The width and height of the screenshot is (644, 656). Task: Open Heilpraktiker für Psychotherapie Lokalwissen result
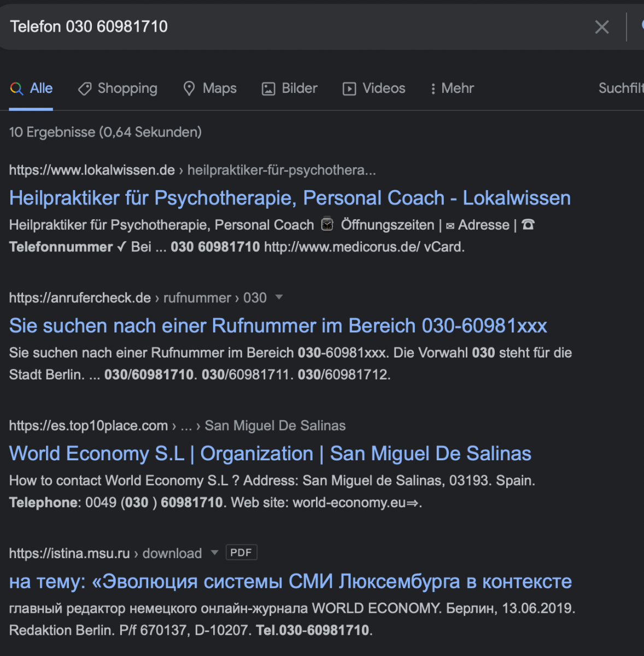(290, 198)
